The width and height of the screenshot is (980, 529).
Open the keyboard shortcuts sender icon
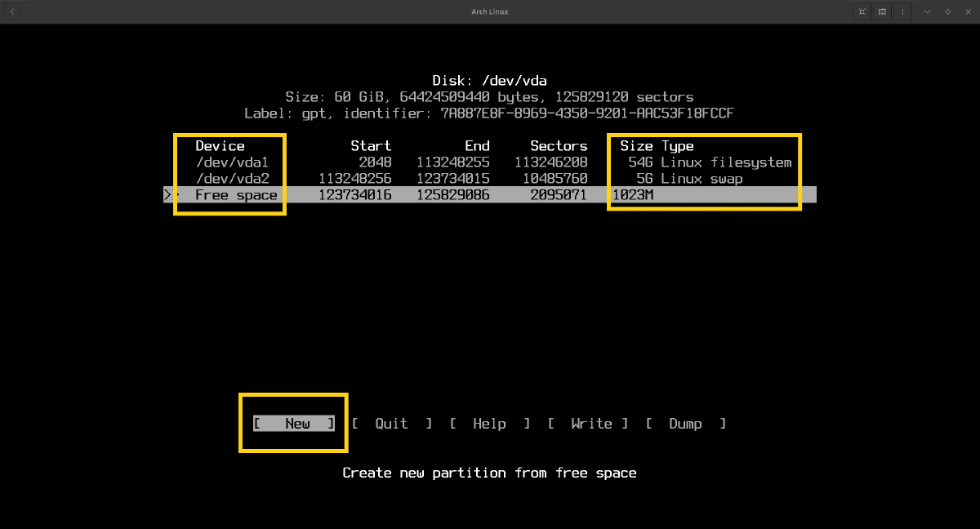pos(883,11)
